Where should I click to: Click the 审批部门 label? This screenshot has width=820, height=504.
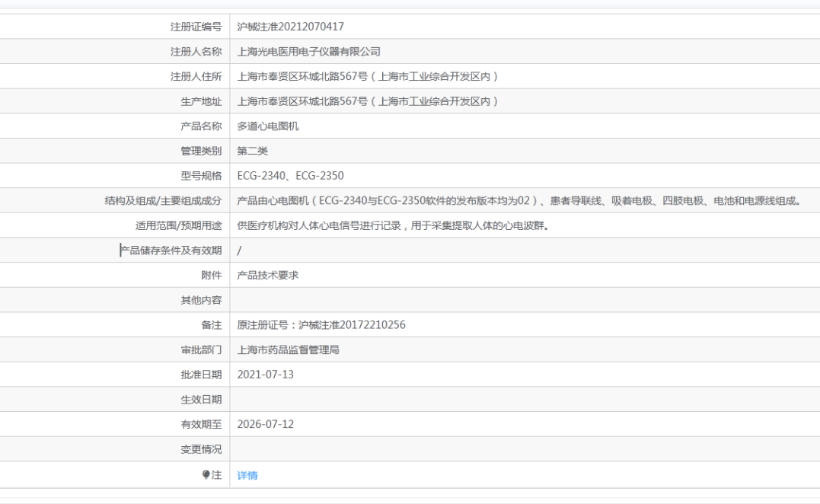click(x=201, y=349)
